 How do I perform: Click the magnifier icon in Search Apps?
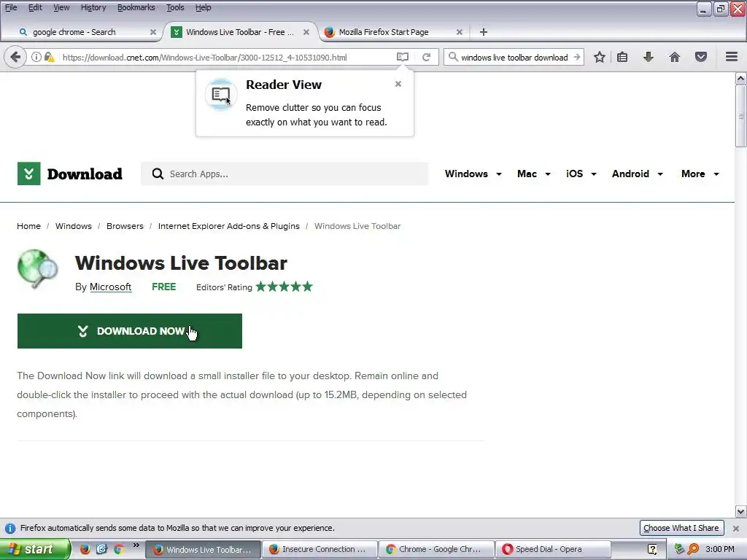click(x=158, y=174)
